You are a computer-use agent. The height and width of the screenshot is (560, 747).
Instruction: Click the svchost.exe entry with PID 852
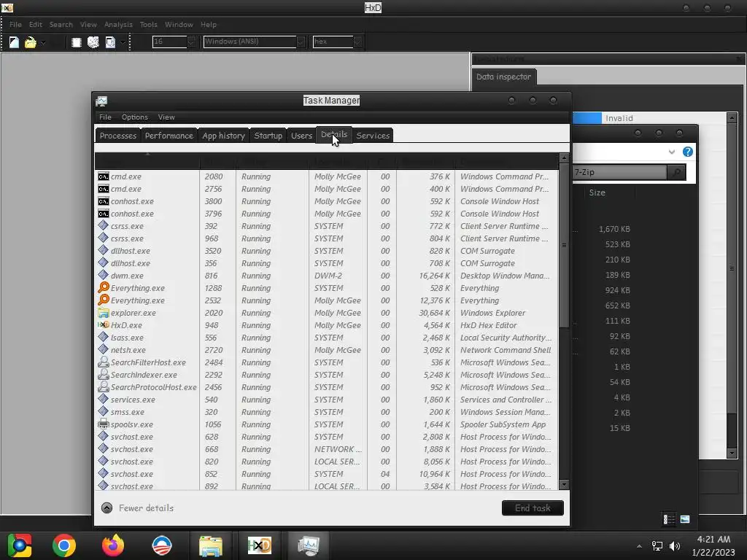(132, 474)
